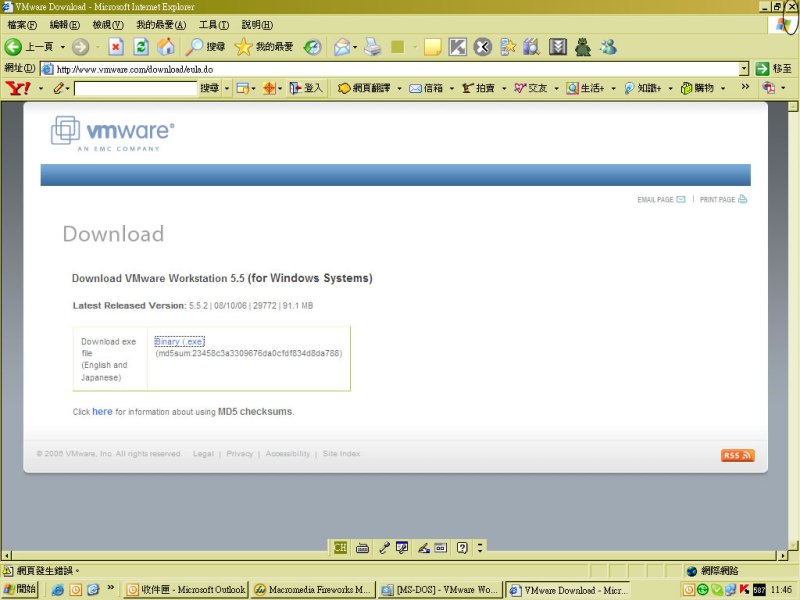Viewport: 800px width, 600px height.
Task: Open 我的最愛 favorites star in toolbar
Action: pos(264,47)
